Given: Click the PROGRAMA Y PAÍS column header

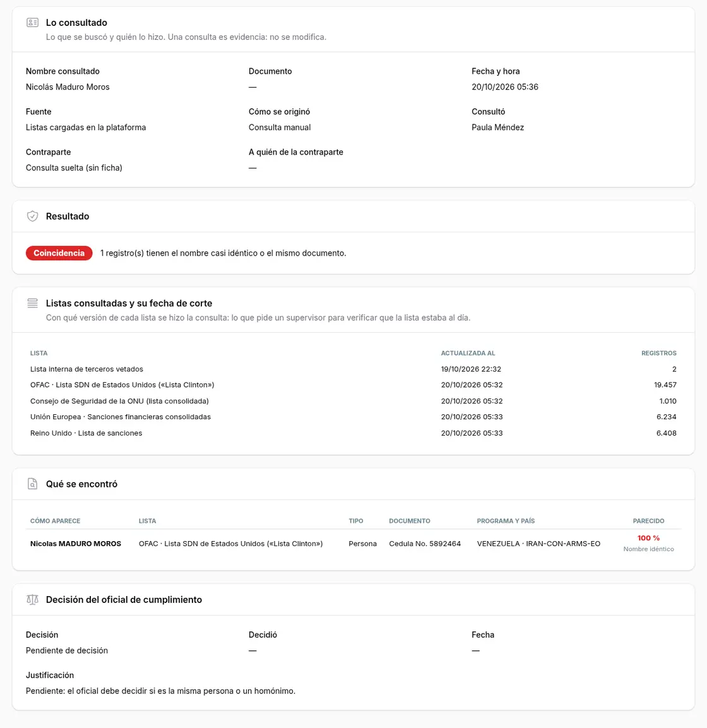Looking at the screenshot, I should 506,521.
